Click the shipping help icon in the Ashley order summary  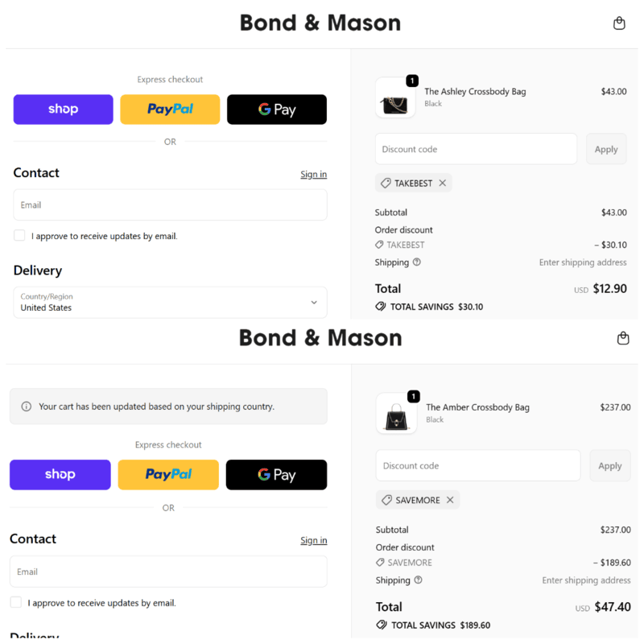417,262
